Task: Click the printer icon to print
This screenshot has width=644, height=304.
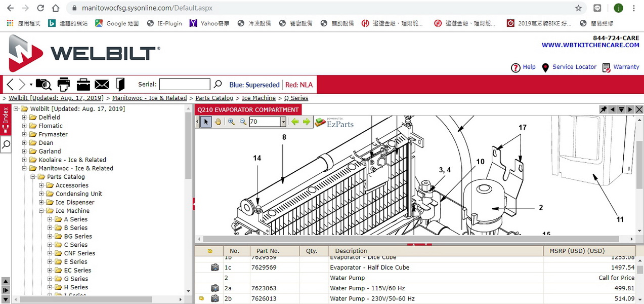Action: tap(64, 84)
